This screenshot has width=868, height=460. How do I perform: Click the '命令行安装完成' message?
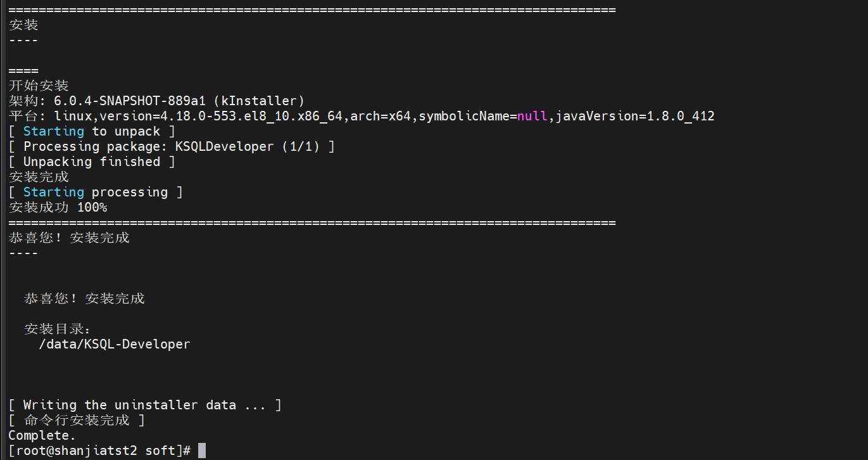pos(77,420)
